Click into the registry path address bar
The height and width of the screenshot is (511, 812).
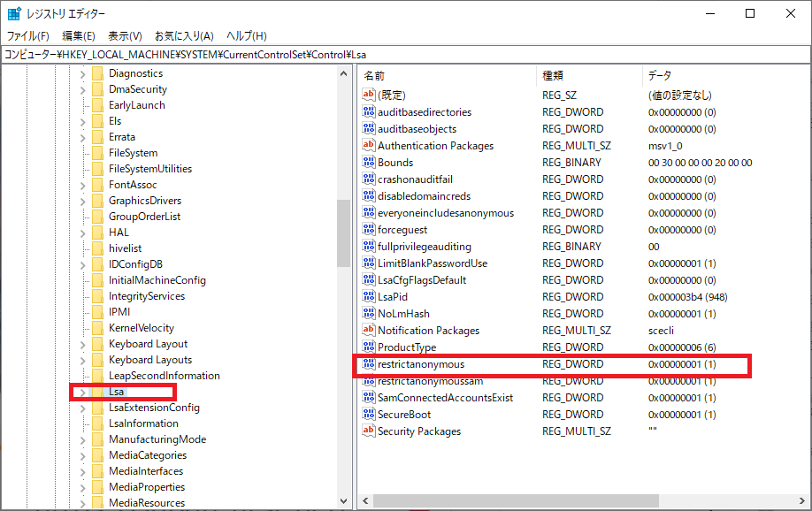[405, 54]
